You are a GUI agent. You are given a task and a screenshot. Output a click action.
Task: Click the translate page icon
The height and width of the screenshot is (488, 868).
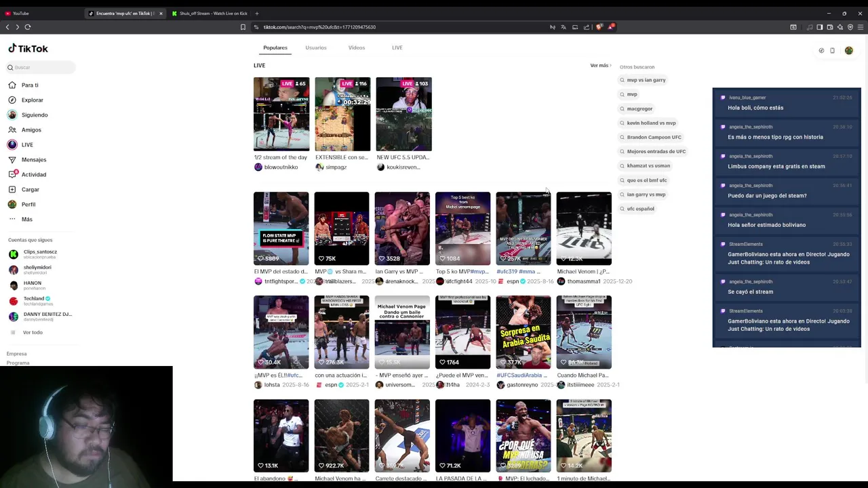click(563, 27)
